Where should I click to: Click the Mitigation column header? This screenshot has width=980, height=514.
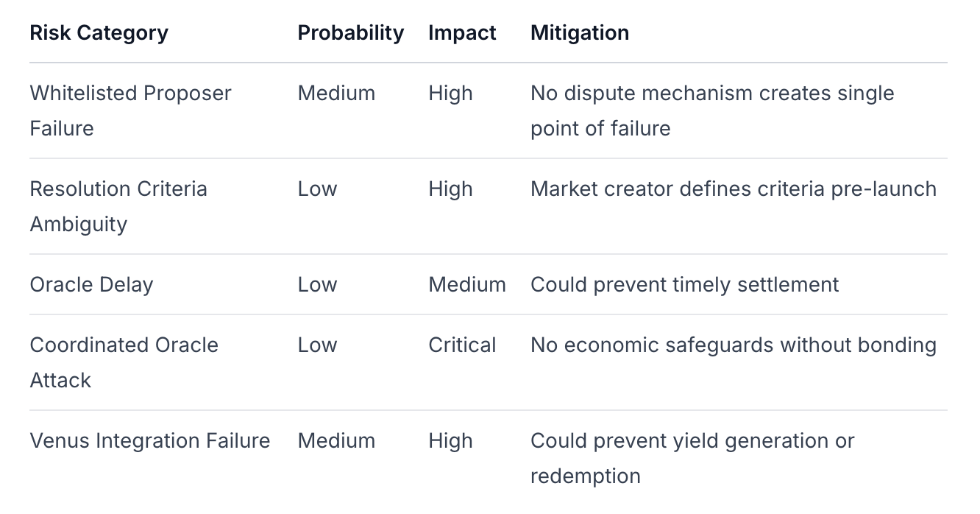point(579,33)
